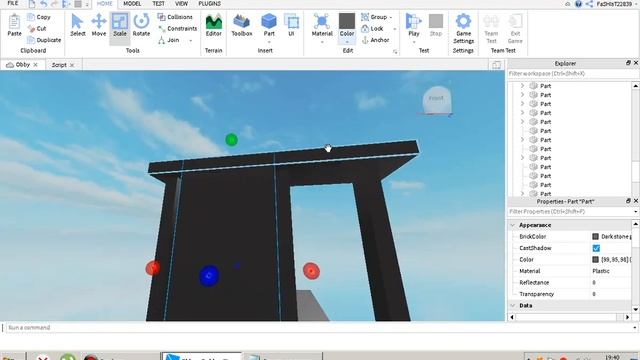640x360 pixels.
Task: Open the FILE menu
Action: [x=13, y=4]
